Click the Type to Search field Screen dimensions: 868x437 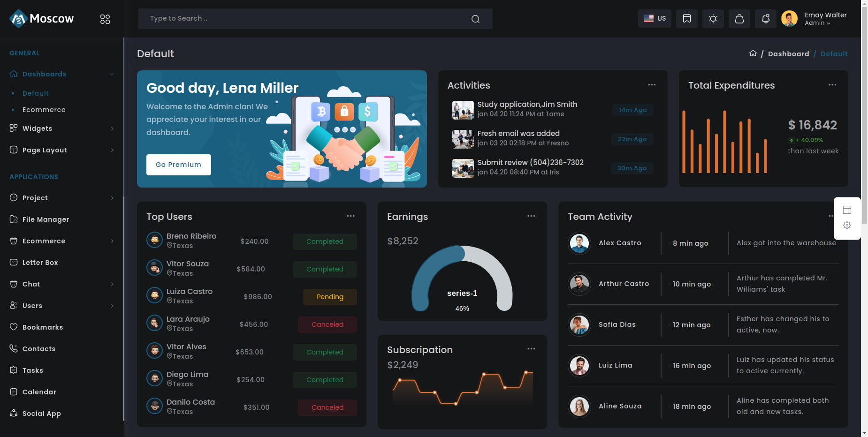(305, 19)
